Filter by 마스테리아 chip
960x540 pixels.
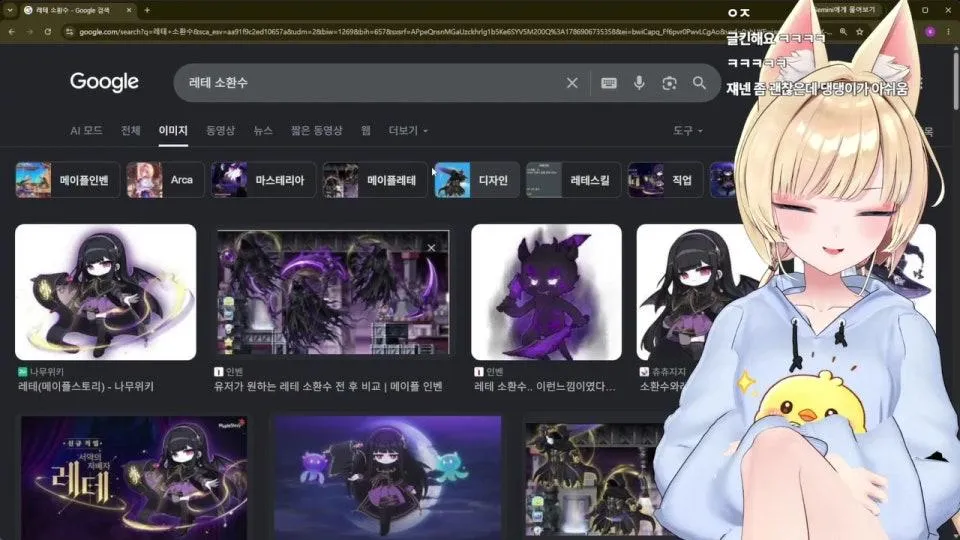tap(263, 180)
